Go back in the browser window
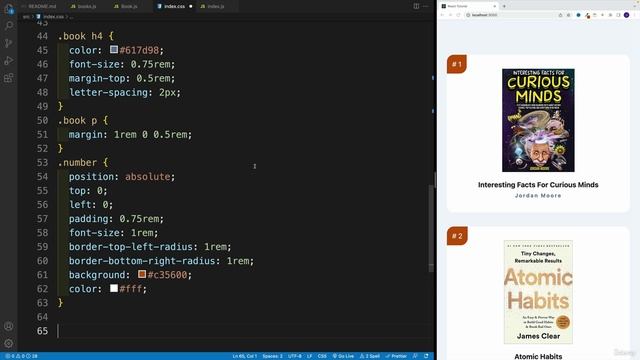This screenshot has width=640, height=360. click(x=442, y=15)
